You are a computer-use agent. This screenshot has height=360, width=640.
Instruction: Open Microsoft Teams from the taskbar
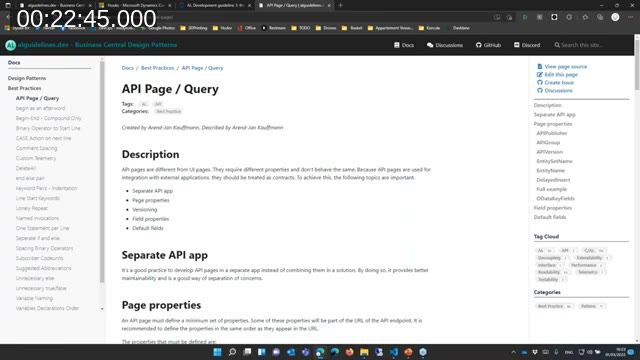tap(305, 352)
